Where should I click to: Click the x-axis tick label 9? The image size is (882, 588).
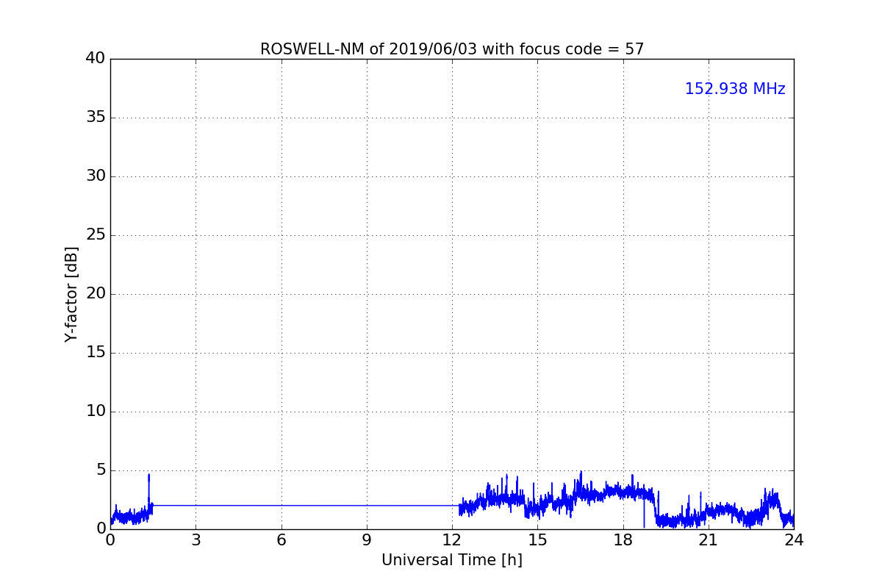[x=367, y=539]
